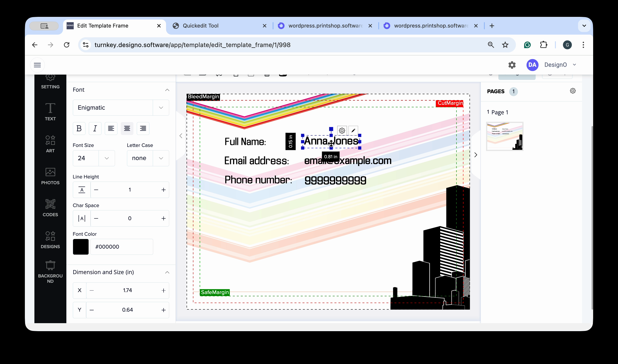Collapse the Dimension and Size section
The width and height of the screenshot is (618, 364).
point(167,272)
